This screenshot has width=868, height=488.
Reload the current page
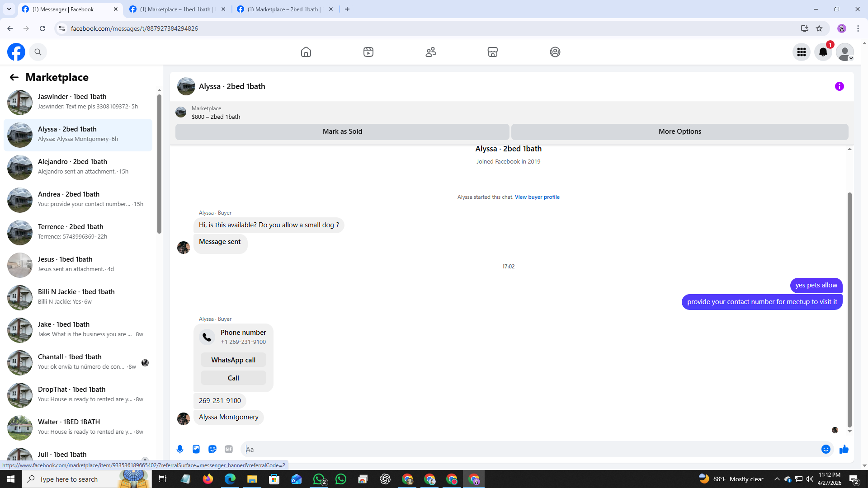[42, 28]
